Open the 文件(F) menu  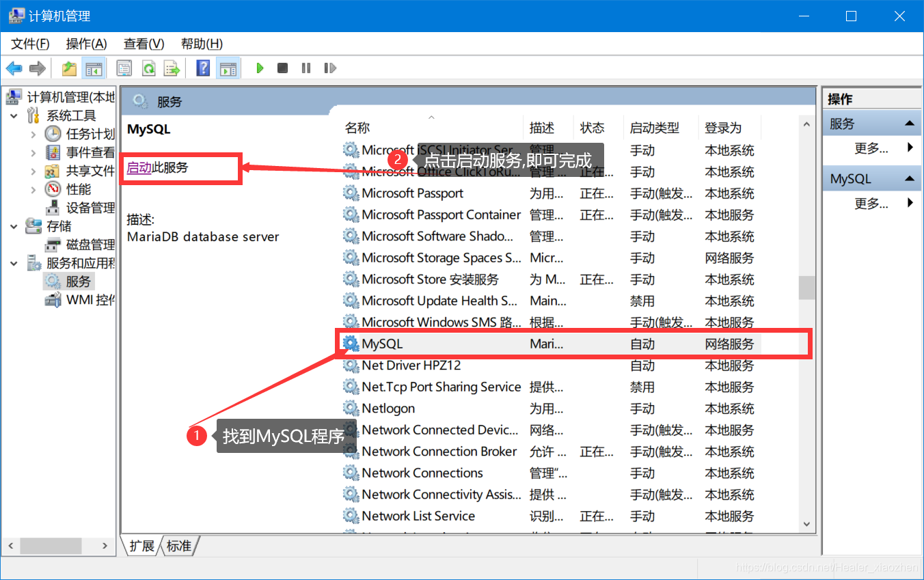click(30, 44)
